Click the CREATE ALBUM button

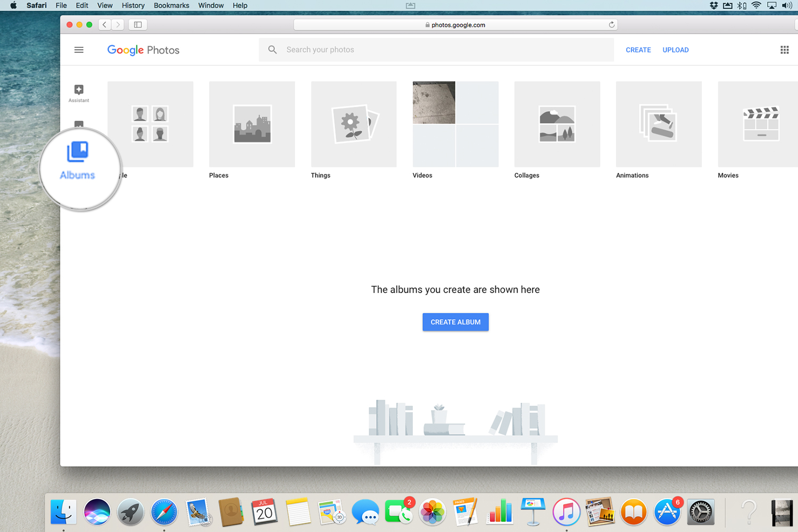pos(455,322)
